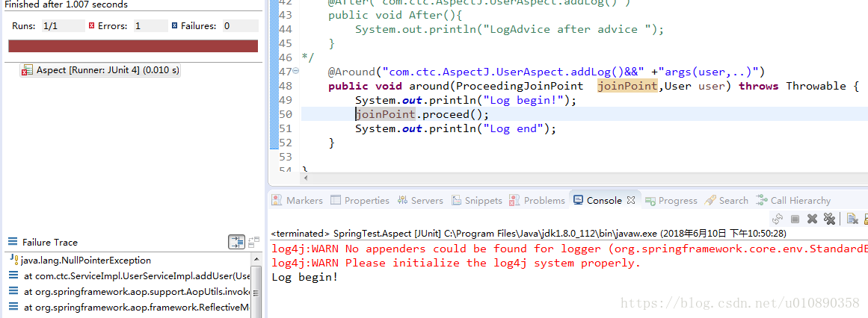Click the console Terminate square button
This screenshot has height=318, width=868.
click(x=795, y=219)
